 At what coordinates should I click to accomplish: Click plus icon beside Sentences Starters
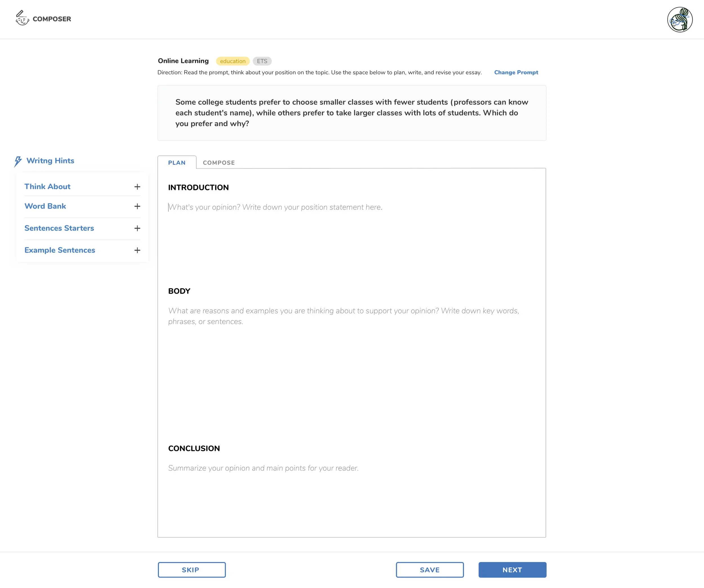click(x=137, y=228)
